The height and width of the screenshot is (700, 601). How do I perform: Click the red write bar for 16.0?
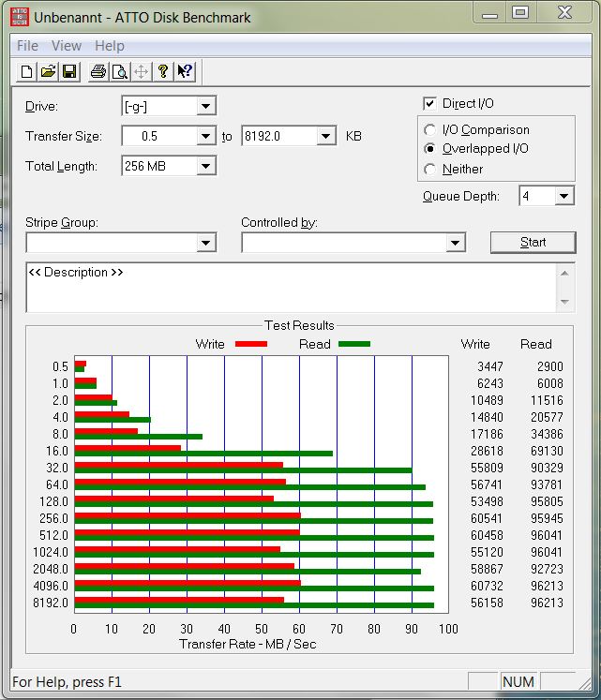[128, 448]
